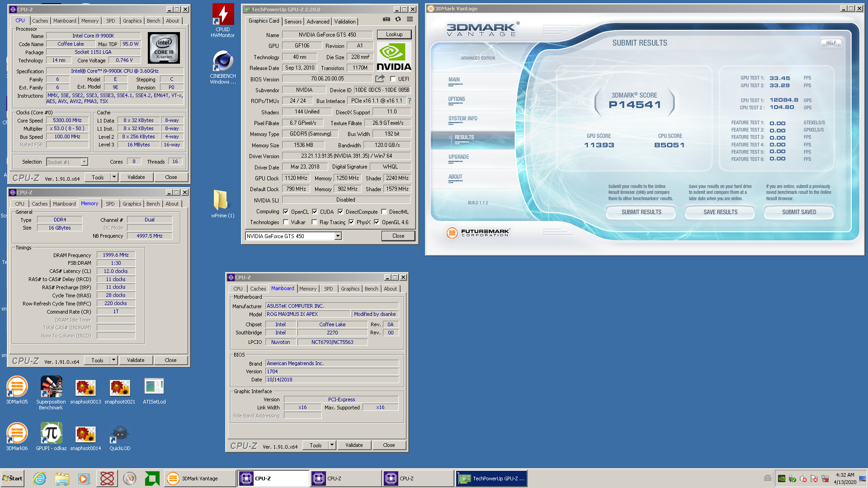
Task: Open Windows Explorer folder on taskbar
Action: click(62, 478)
